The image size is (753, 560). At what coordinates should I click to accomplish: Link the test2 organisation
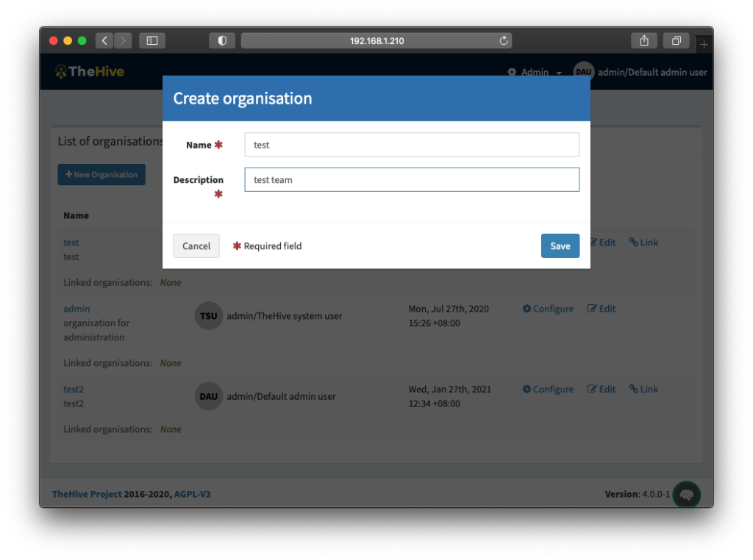click(x=643, y=390)
